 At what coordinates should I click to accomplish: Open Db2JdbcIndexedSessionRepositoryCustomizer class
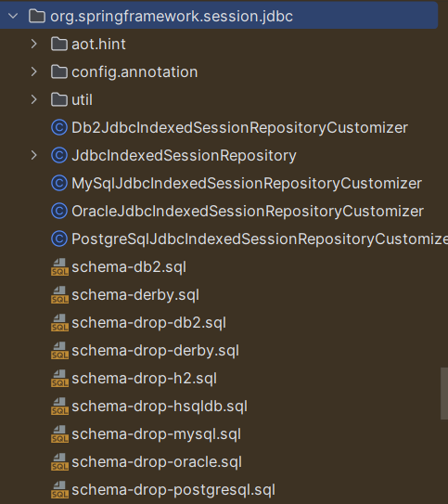coord(239,128)
